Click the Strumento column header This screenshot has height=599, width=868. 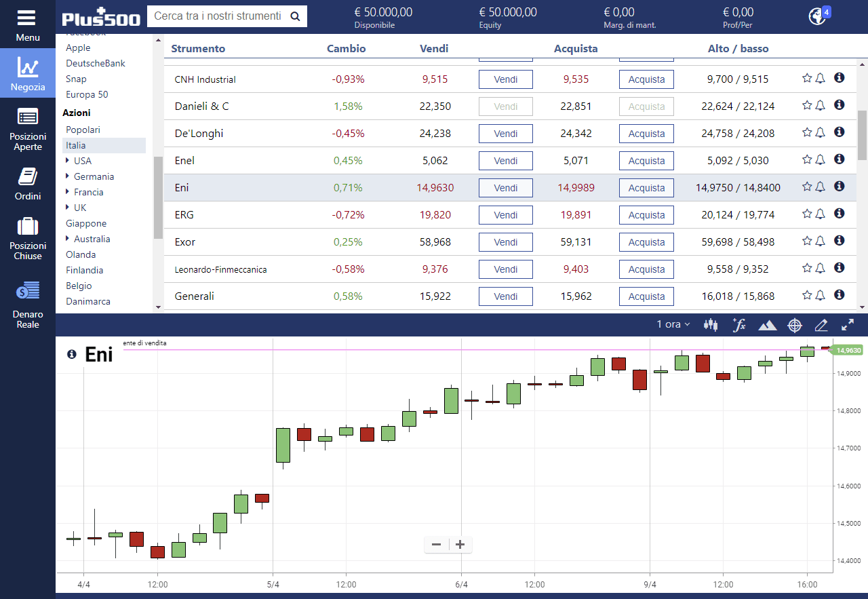[198, 49]
